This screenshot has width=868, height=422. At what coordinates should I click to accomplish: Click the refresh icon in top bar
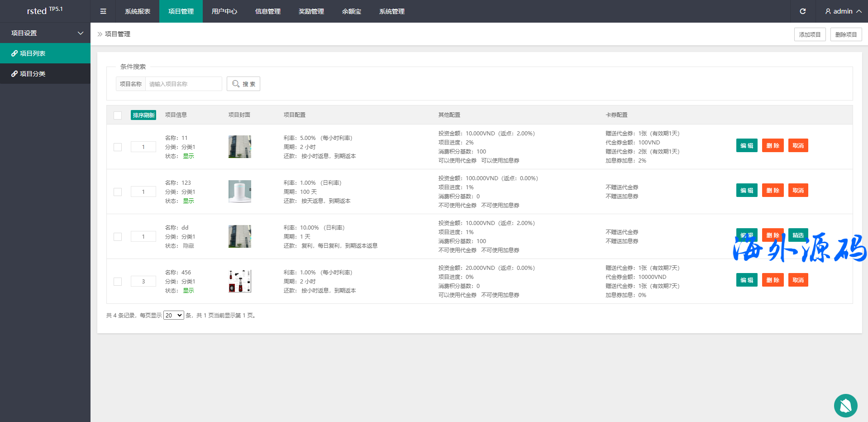click(x=802, y=11)
